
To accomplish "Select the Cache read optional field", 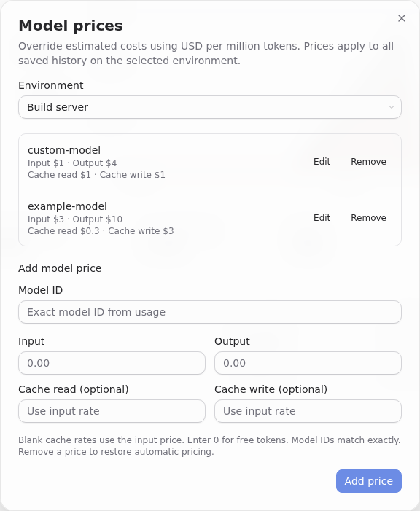I will (x=112, y=411).
